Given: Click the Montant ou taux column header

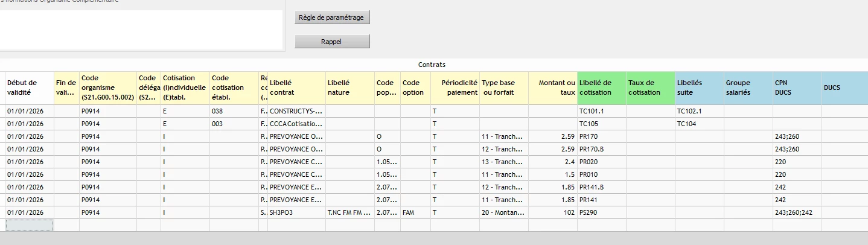Looking at the screenshot, I should point(552,87).
